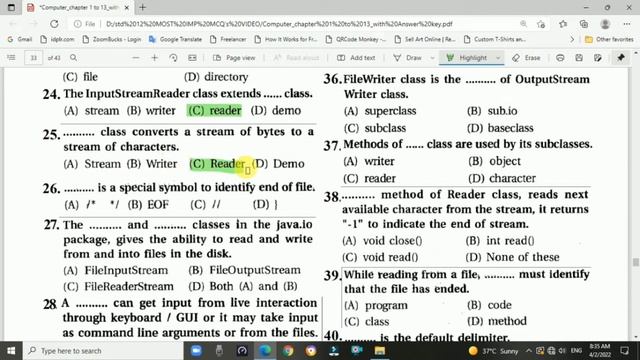The width and height of the screenshot is (640, 360).
Task: Show hidden system tray icons
Action: [529, 351]
